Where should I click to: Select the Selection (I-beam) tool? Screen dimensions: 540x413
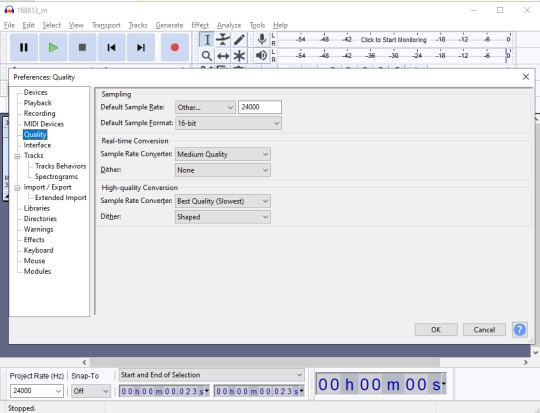point(207,40)
